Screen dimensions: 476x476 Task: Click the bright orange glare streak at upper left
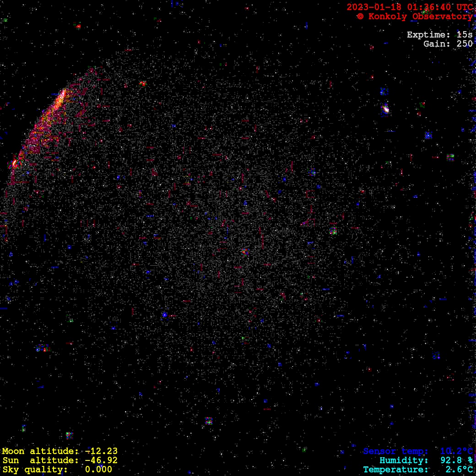click(59, 101)
